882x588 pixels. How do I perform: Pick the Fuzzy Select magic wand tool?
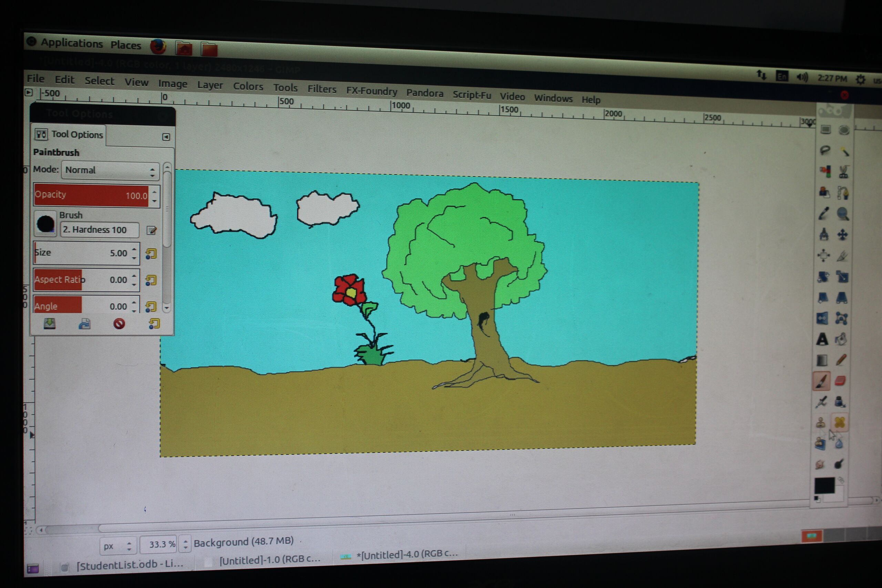844,151
